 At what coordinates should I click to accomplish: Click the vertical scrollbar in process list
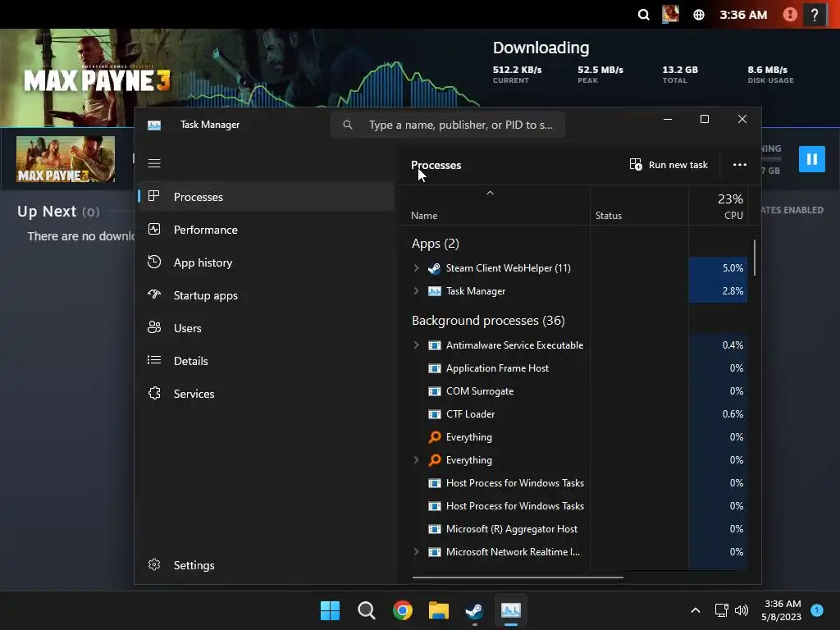(x=755, y=258)
